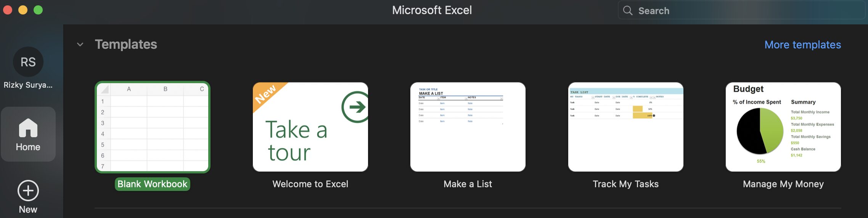Click the Templates section heading

coord(126,45)
